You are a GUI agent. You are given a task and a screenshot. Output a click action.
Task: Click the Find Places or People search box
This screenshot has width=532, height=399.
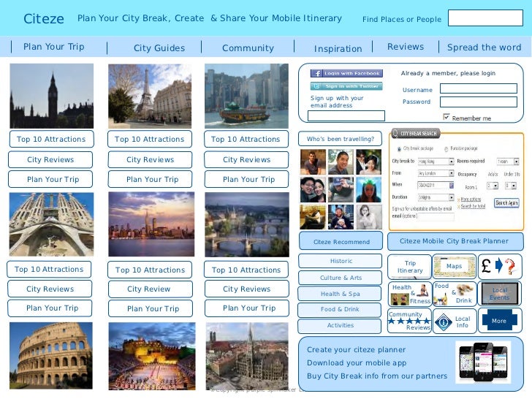click(x=485, y=18)
